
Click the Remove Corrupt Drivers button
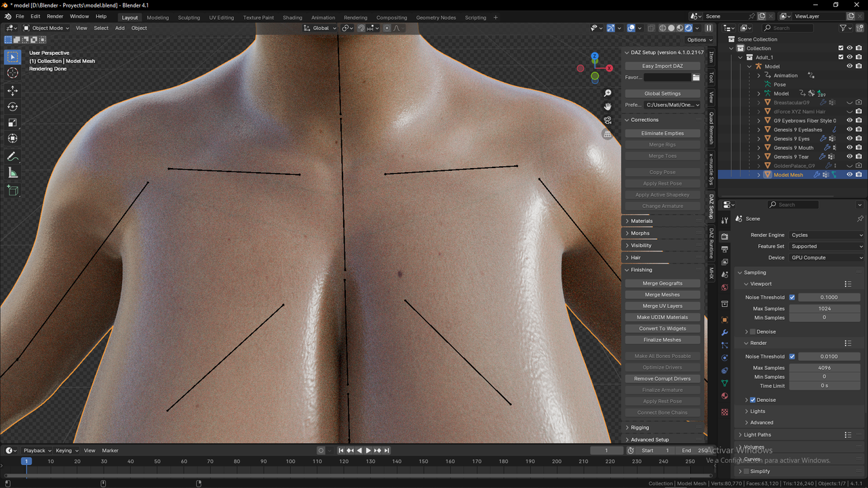tap(663, 378)
